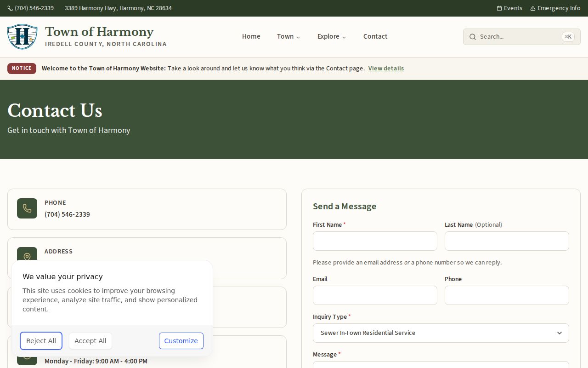Viewport: 588px width, 368px height.
Task: Click the ⌘K shortcut badge
Action: point(568,37)
